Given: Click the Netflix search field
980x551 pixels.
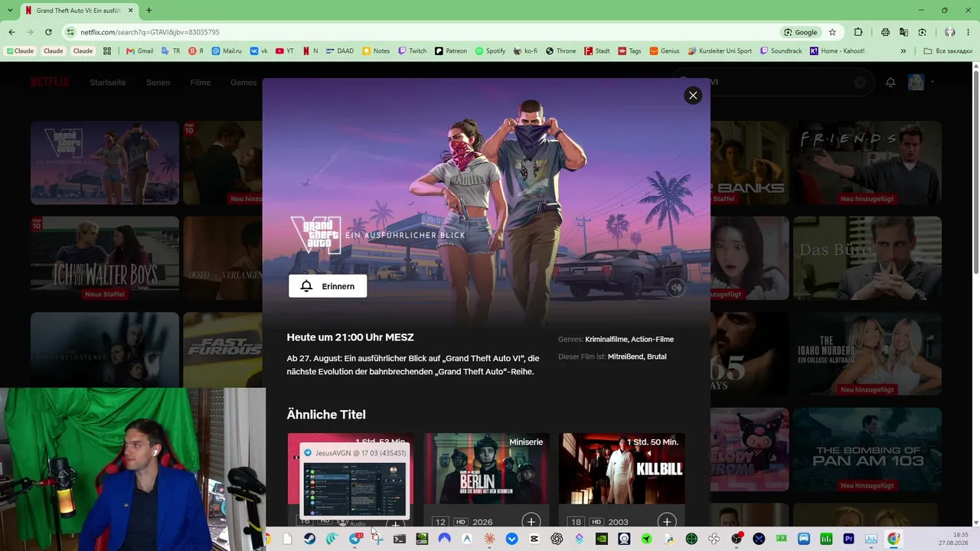Looking at the screenshot, I should (x=773, y=82).
